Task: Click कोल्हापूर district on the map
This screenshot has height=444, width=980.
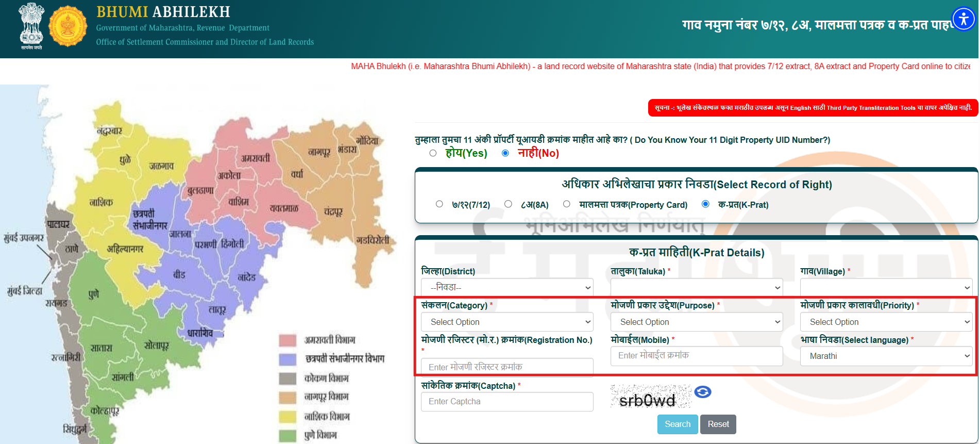Action: [105, 411]
